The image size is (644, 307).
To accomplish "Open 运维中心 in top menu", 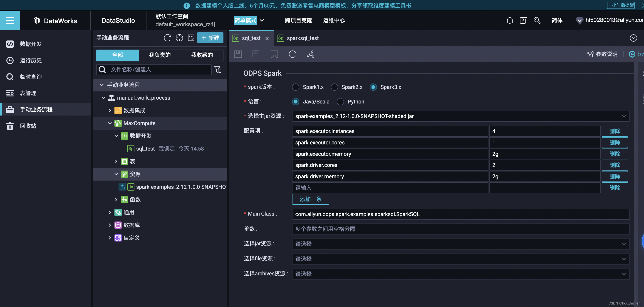I will (x=334, y=20).
